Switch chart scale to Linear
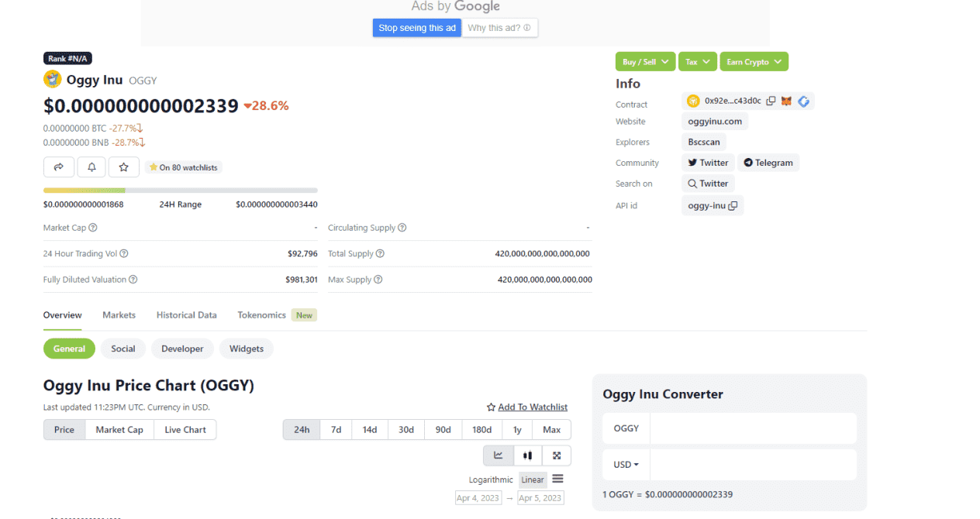 coord(533,479)
